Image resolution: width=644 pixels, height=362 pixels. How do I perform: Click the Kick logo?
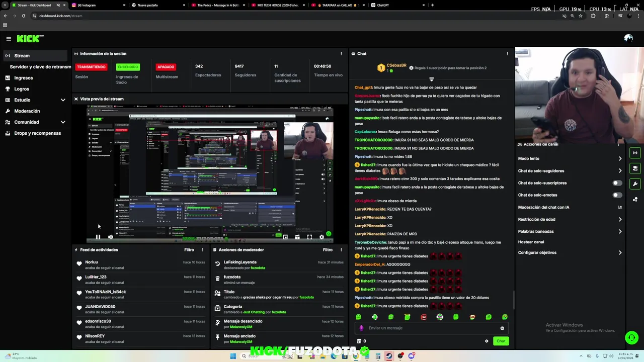click(x=30, y=39)
